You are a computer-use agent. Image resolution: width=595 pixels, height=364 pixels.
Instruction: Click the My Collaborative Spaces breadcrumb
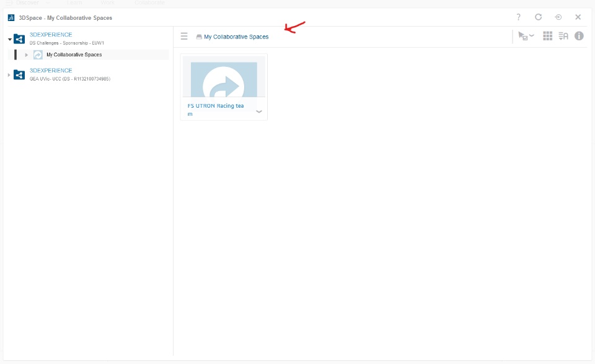pyautogui.click(x=236, y=37)
